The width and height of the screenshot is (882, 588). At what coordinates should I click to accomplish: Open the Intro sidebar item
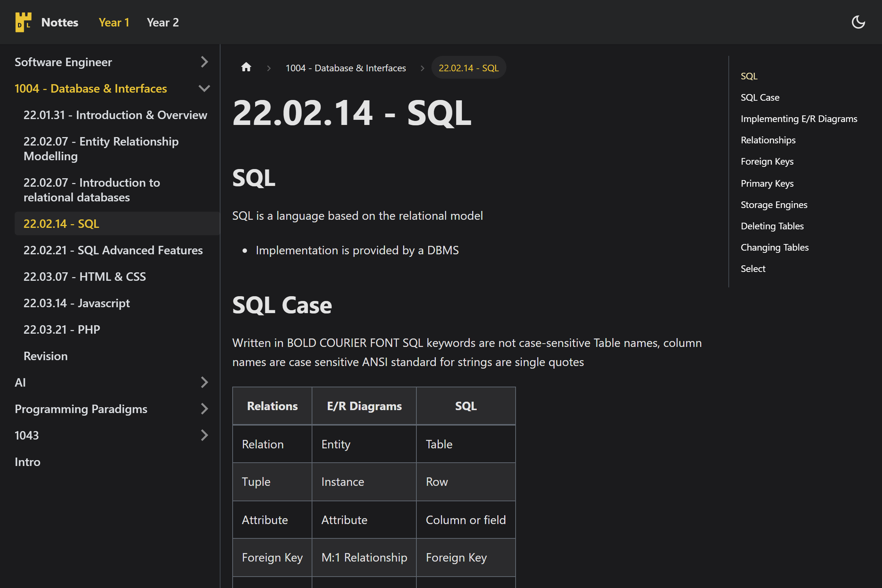tap(27, 462)
